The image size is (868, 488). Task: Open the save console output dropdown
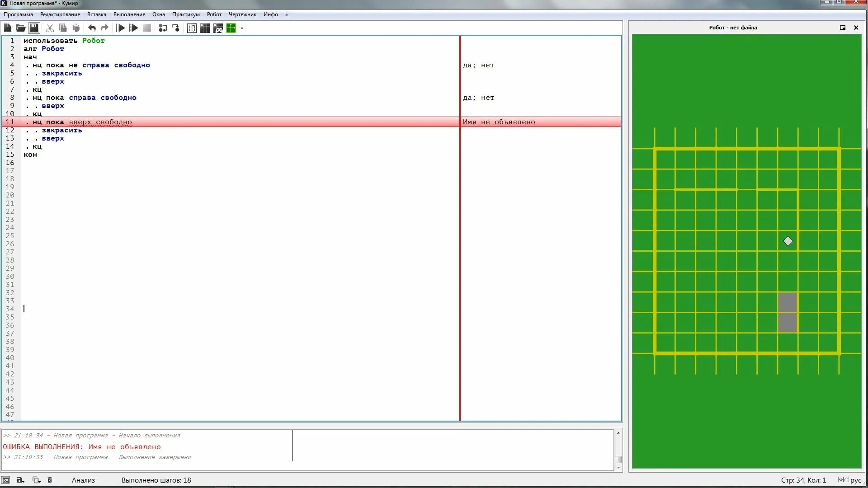[x=20, y=480]
